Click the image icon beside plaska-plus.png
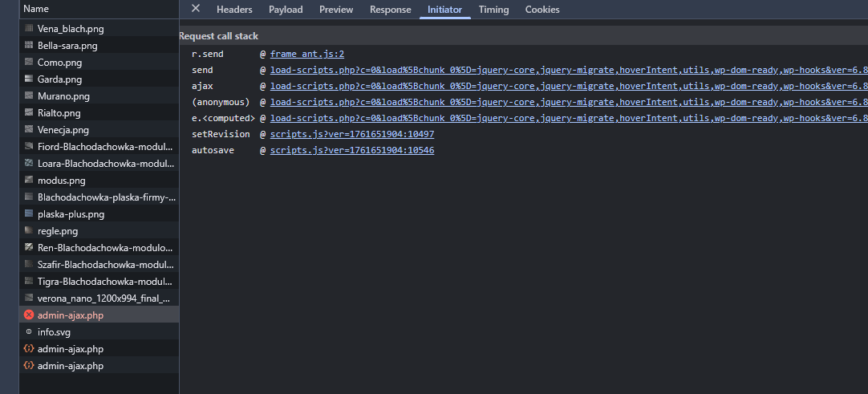Screen dimensions: 868x394 tap(29, 214)
